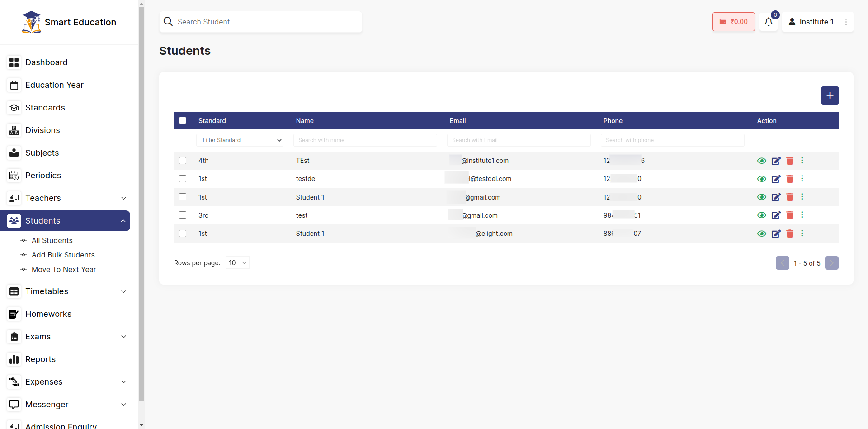Go to Move To Next Year
The image size is (868, 429).
[64, 269]
